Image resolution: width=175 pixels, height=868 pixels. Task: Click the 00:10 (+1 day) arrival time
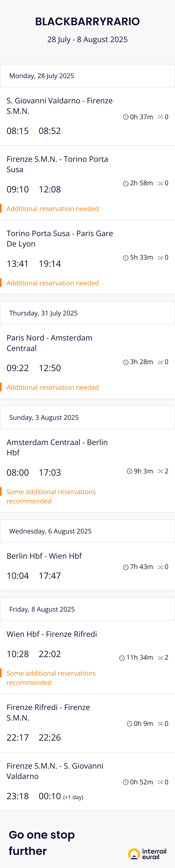61,796
